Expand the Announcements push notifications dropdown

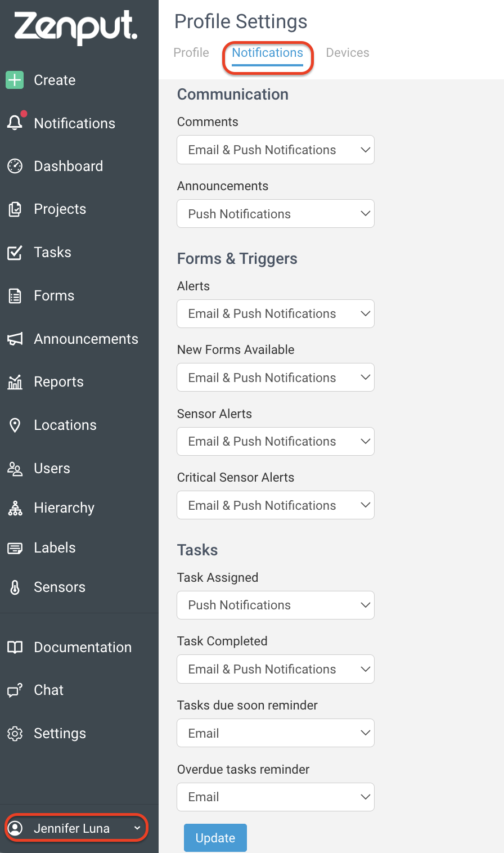pos(275,214)
